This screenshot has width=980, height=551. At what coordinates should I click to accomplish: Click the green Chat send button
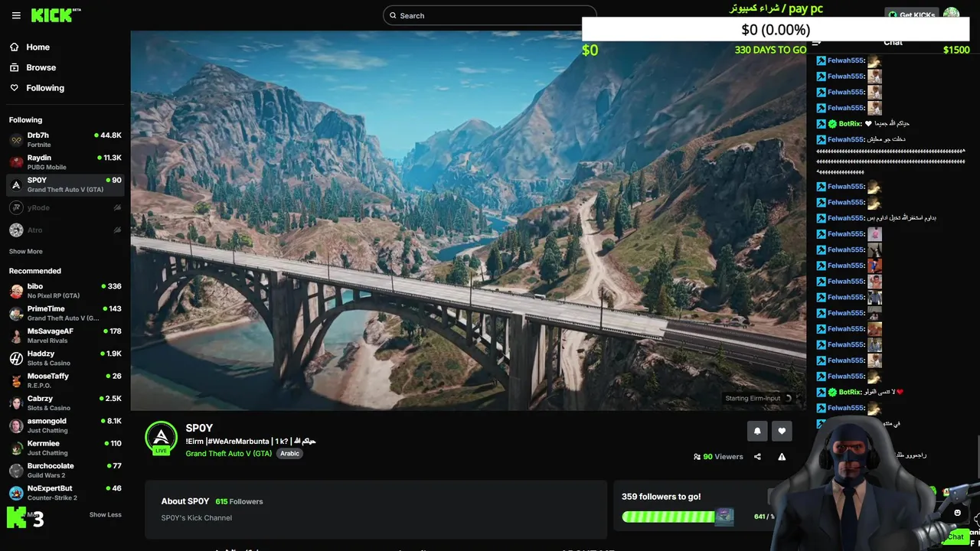(955, 536)
